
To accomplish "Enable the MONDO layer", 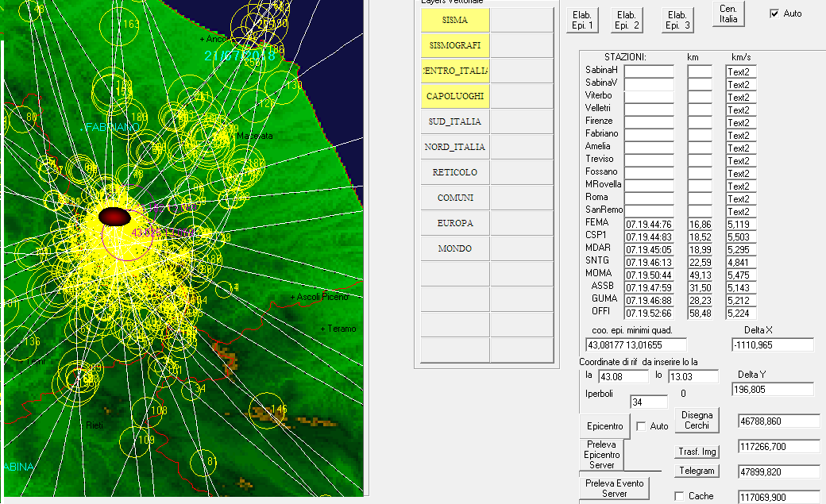I will point(455,248).
